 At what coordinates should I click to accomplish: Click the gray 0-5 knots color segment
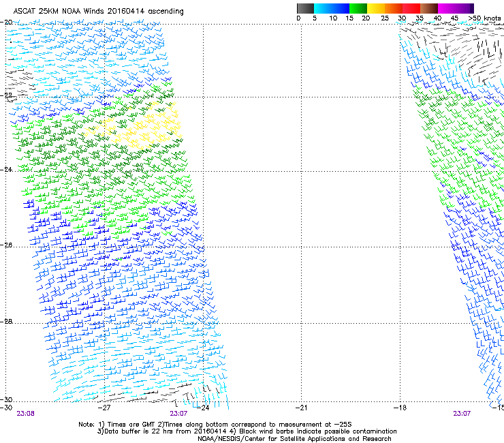[x=305, y=8]
